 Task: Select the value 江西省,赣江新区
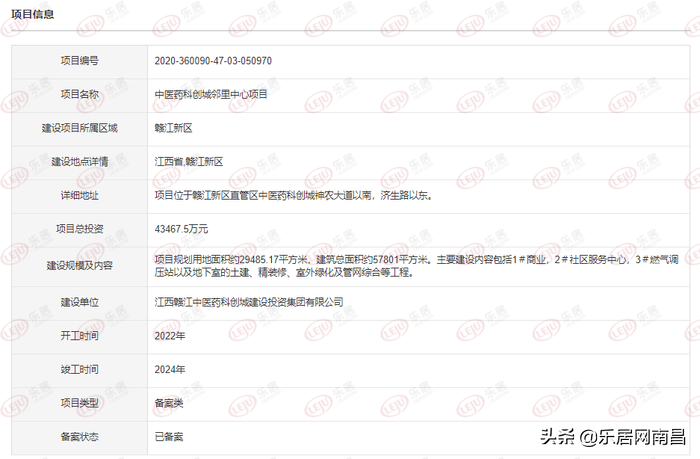[188, 162]
